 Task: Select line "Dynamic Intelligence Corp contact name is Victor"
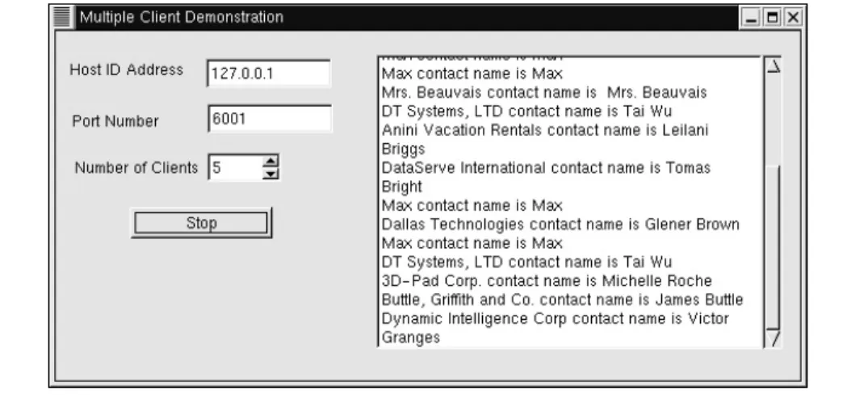click(x=556, y=318)
